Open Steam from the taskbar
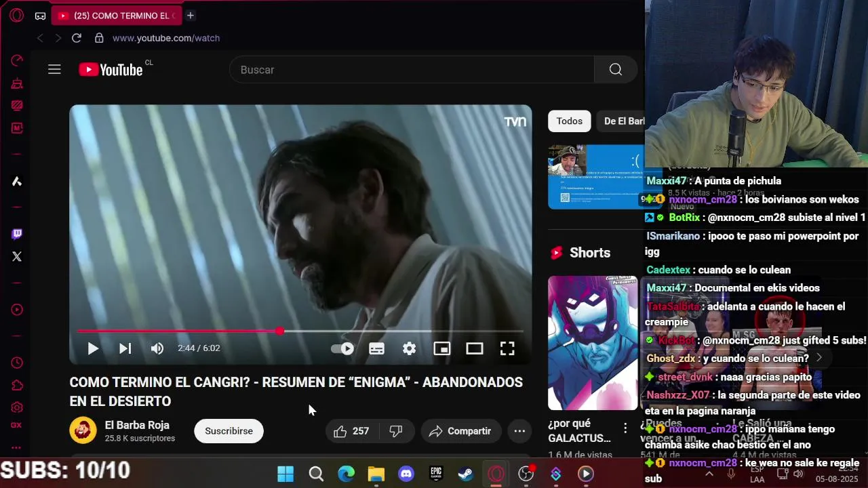Screen dimensions: 868x488 pyautogui.click(x=466, y=474)
